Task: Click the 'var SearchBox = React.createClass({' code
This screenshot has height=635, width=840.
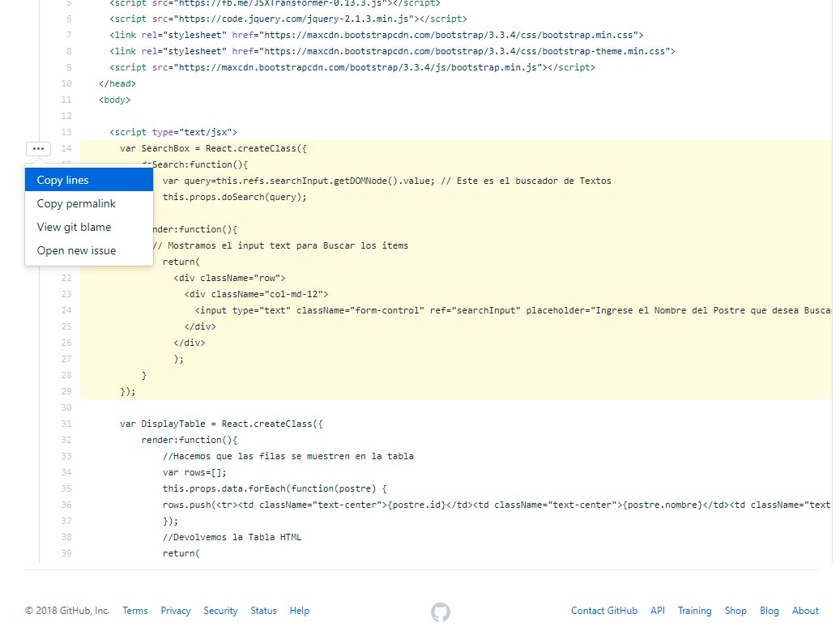Action: click(x=213, y=148)
